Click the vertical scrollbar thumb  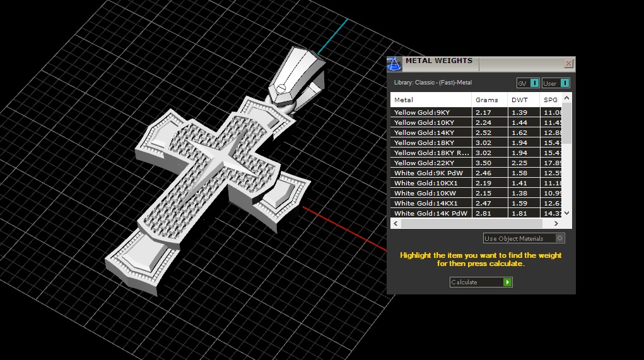click(x=567, y=123)
